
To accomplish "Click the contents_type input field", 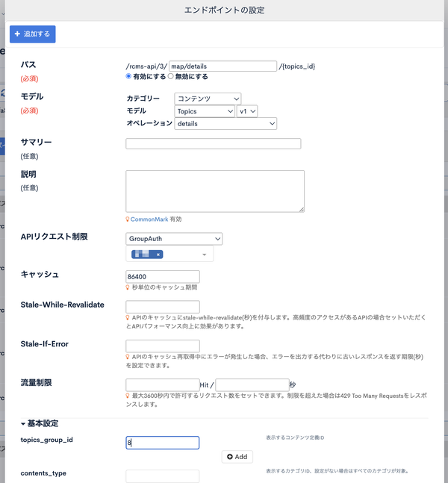I will [163, 476].
